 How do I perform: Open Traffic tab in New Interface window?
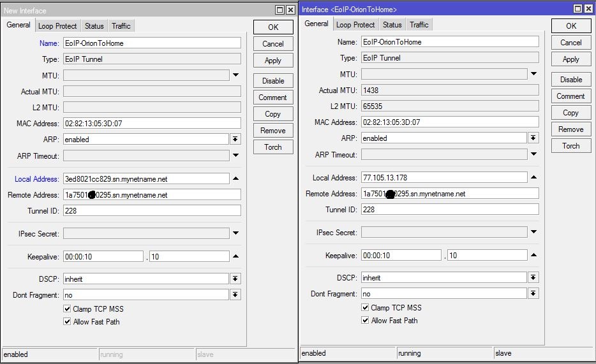point(121,25)
